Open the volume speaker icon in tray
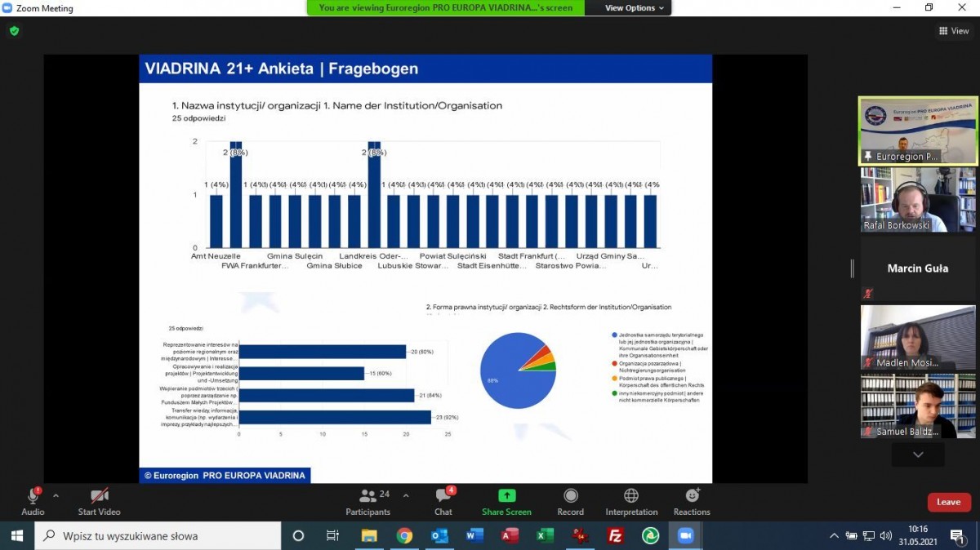 [x=885, y=536]
